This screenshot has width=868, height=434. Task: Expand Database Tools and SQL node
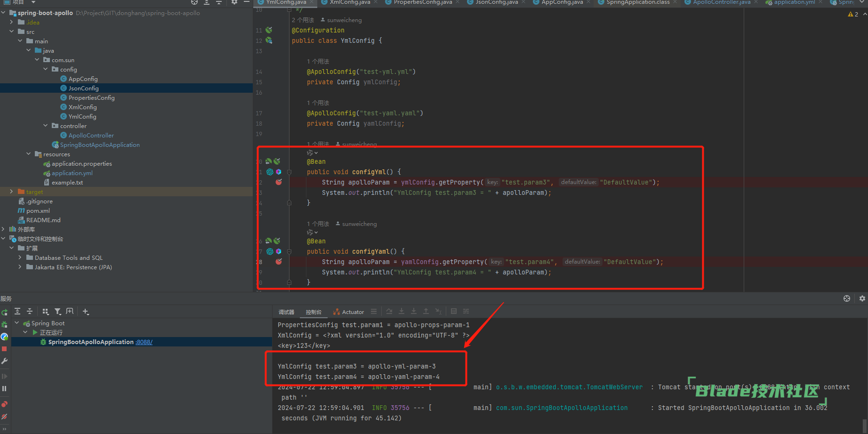coord(20,257)
